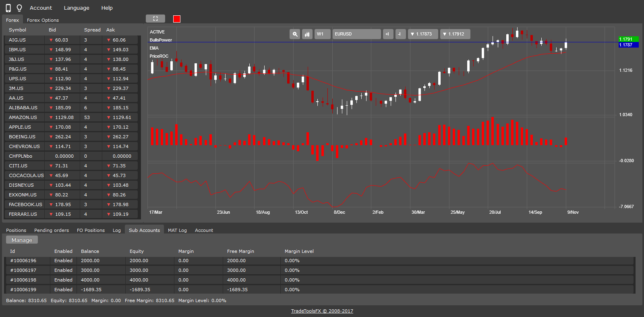This screenshot has width=644, height=317.
Task: Toggle the BullsPower indicator label
Action: pos(161,40)
